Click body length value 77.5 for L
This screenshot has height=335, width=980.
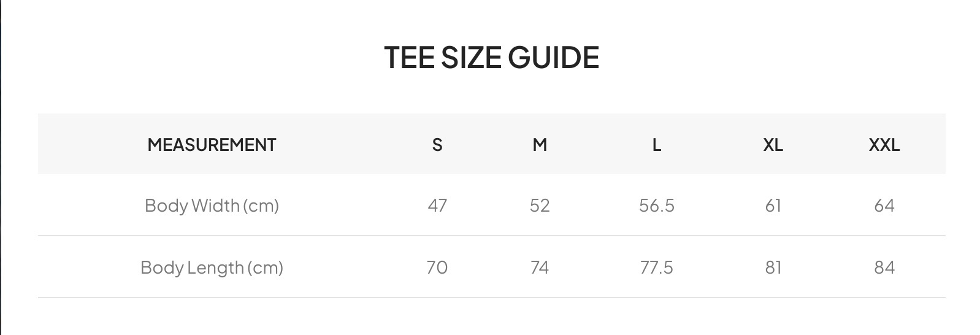click(x=656, y=268)
